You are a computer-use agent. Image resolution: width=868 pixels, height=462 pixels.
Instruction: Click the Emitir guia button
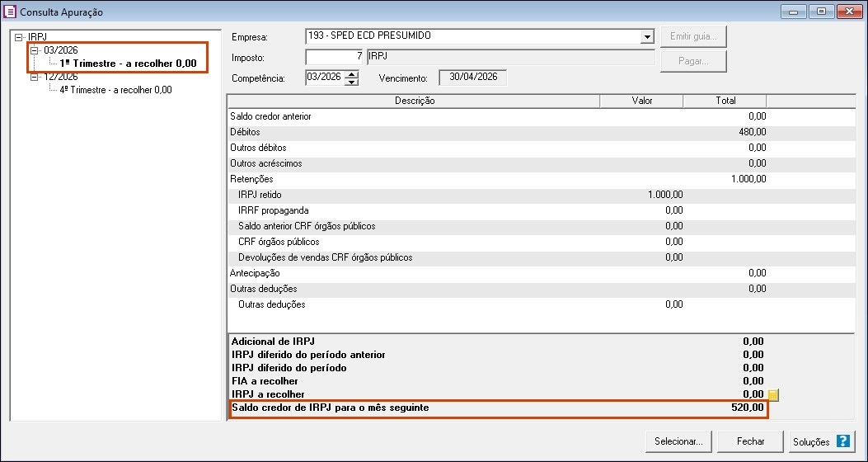[693, 36]
